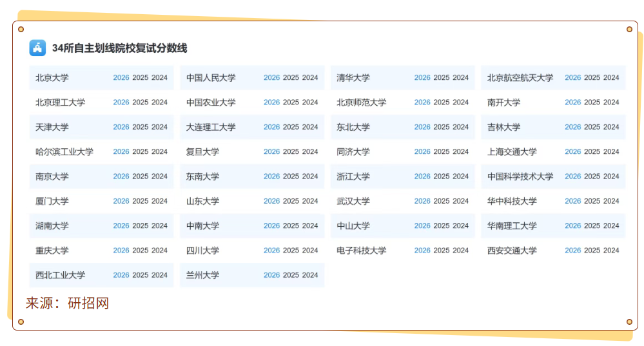Open 北京大学 2026 score line
644x346 pixels.
click(121, 77)
